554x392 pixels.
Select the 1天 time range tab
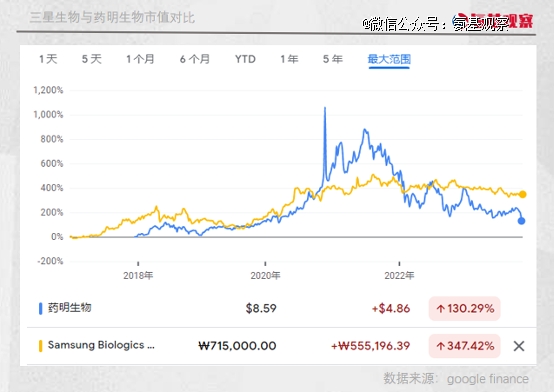[x=48, y=59]
